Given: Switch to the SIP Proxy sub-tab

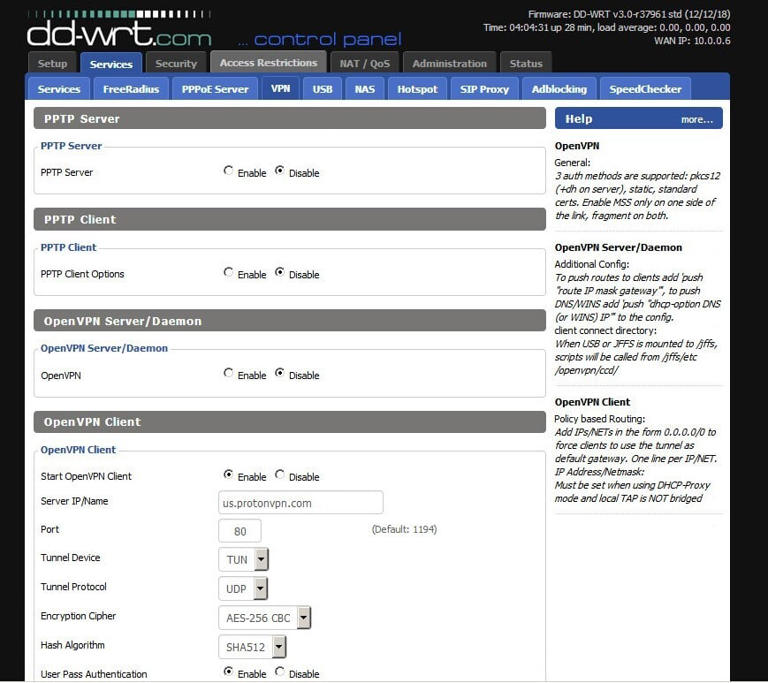Looking at the screenshot, I should click(x=484, y=89).
